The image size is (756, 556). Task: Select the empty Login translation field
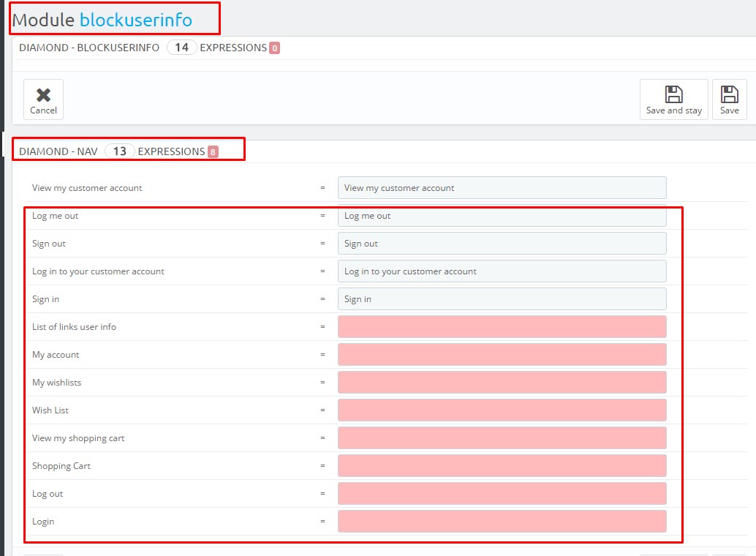[502, 521]
